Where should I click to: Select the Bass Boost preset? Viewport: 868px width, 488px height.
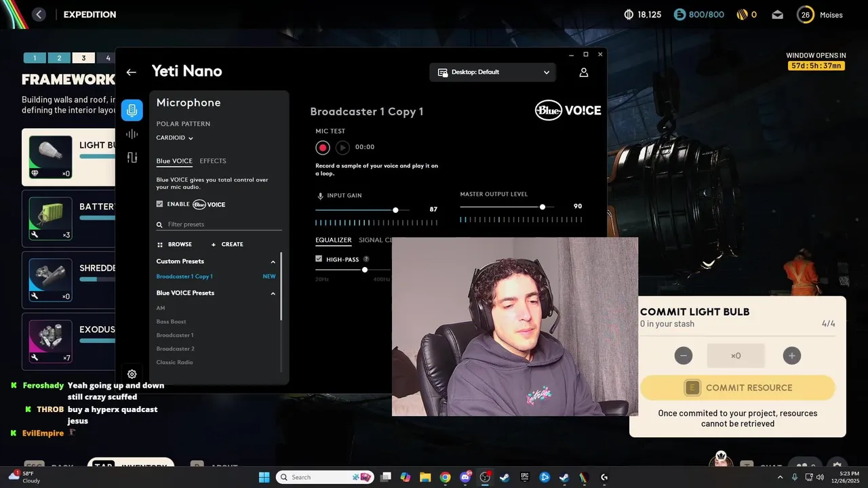171,322
